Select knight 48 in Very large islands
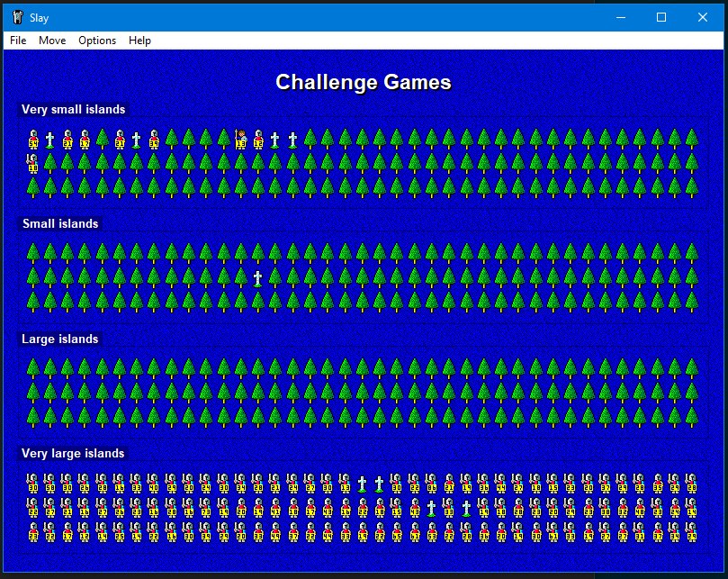The width and height of the screenshot is (728, 579). (x=639, y=508)
